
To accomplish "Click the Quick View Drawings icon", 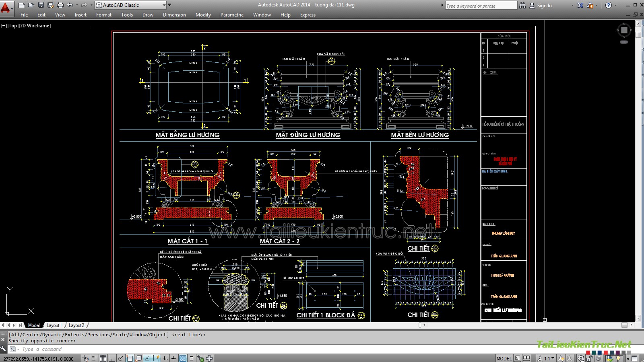I will [x=526, y=358].
